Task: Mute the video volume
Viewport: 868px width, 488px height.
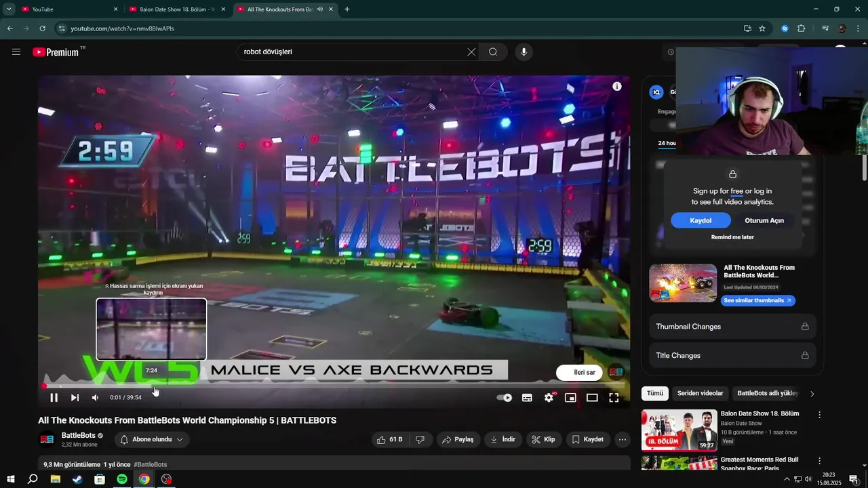Action: [95, 398]
